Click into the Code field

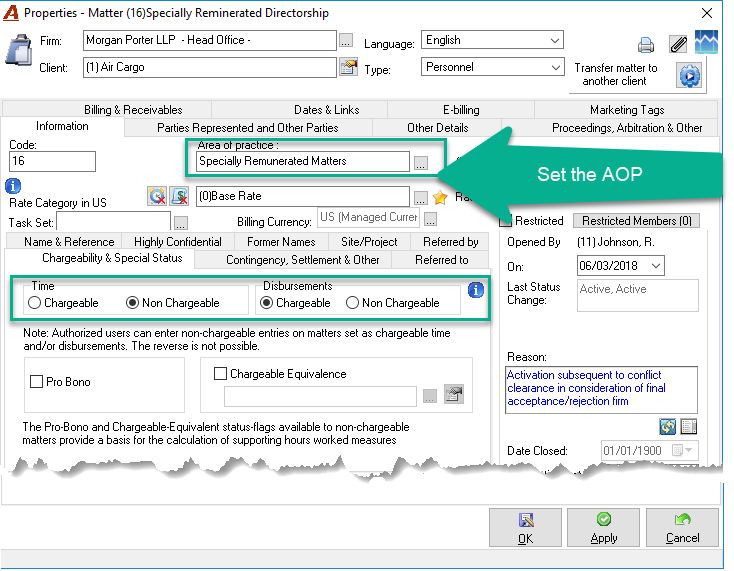(x=52, y=161)
